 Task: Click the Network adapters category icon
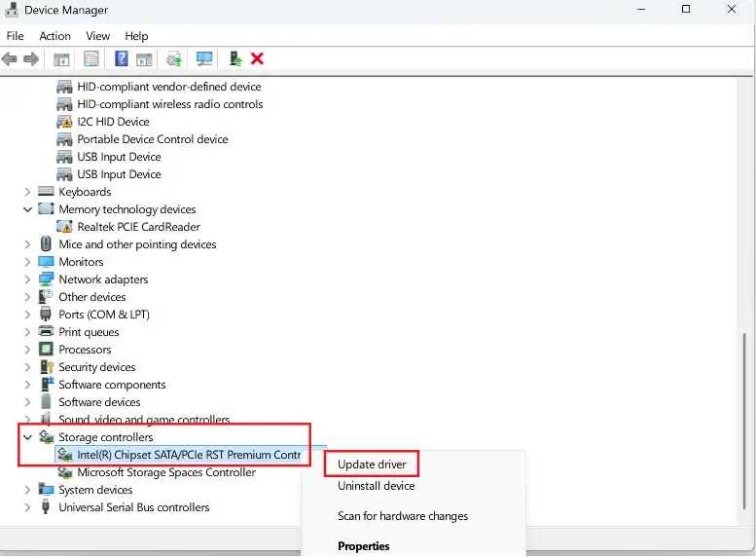tap(46, 278)
